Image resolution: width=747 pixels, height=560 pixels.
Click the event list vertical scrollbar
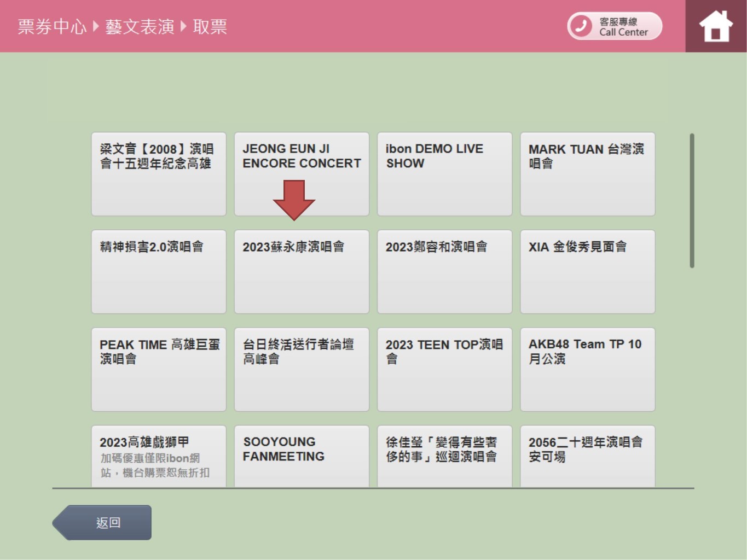coord(692,201)
